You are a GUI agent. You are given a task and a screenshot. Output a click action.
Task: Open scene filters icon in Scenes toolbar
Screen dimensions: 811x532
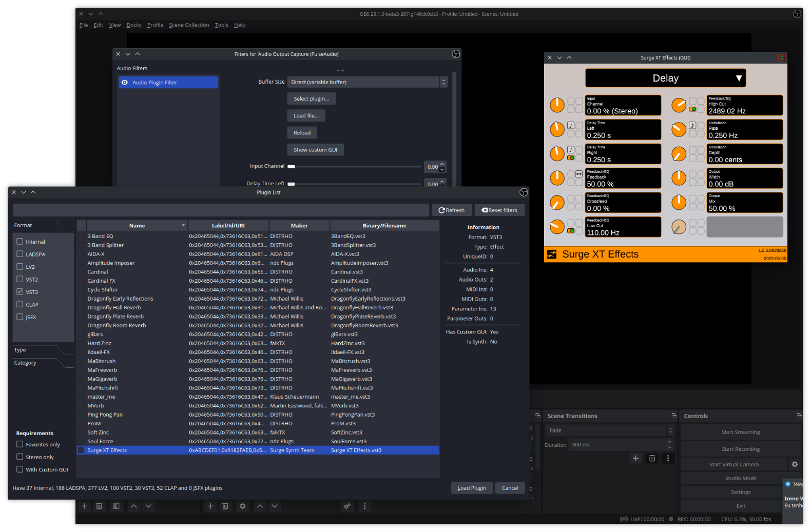[x=117, y=506]
